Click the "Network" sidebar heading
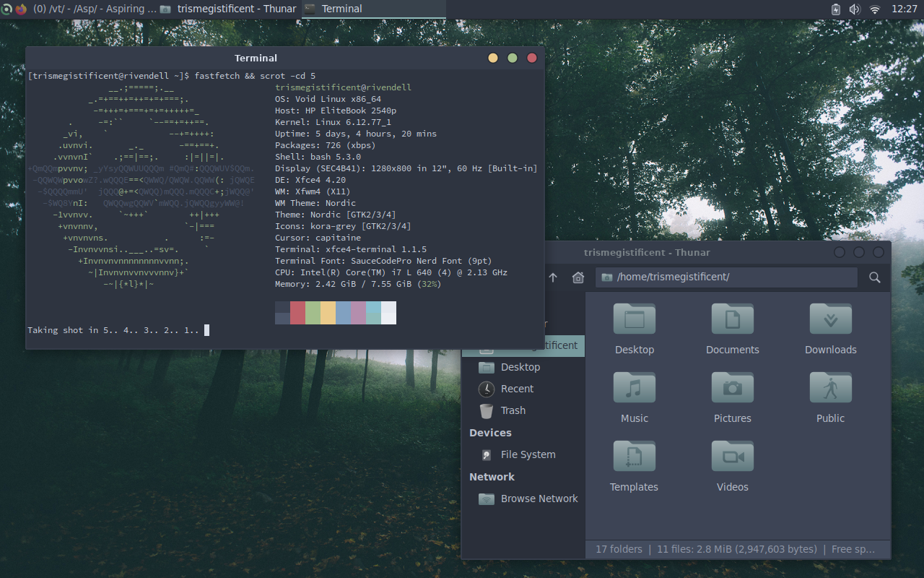Screen dimensions: 924x578 [492, 477]
